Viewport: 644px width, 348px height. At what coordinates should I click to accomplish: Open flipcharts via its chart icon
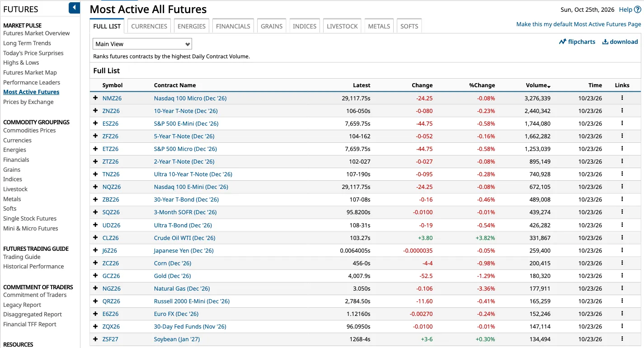pyautogui.click(x=563, y=42)
